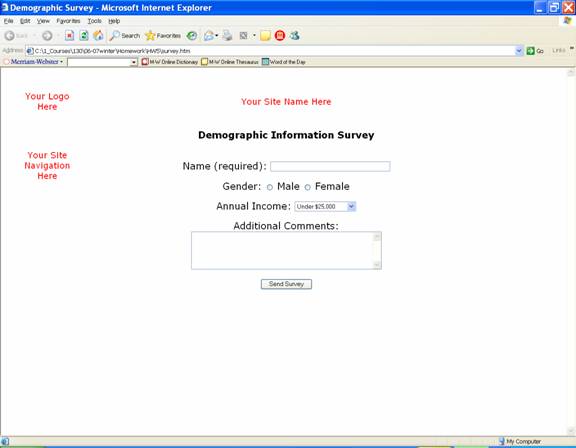Image resolution: width=576 pixels, height=448 pixels.
Task: Open the Tools menu
Action: click(x=94, y=21)
